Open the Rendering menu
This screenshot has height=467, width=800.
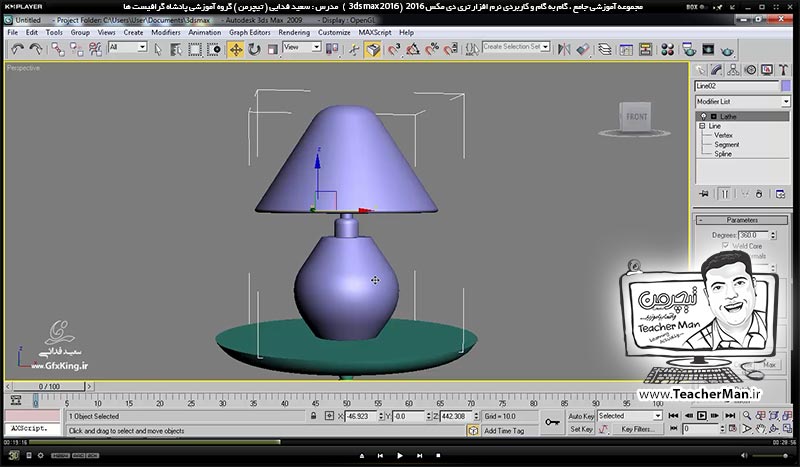point(294,32)
